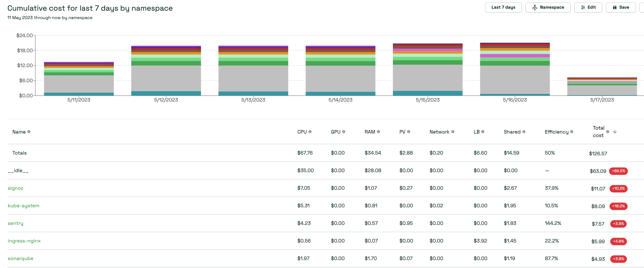Open the Namespace aggregation dropdown
Screen dimensions: 644x268
pos(548,7)
